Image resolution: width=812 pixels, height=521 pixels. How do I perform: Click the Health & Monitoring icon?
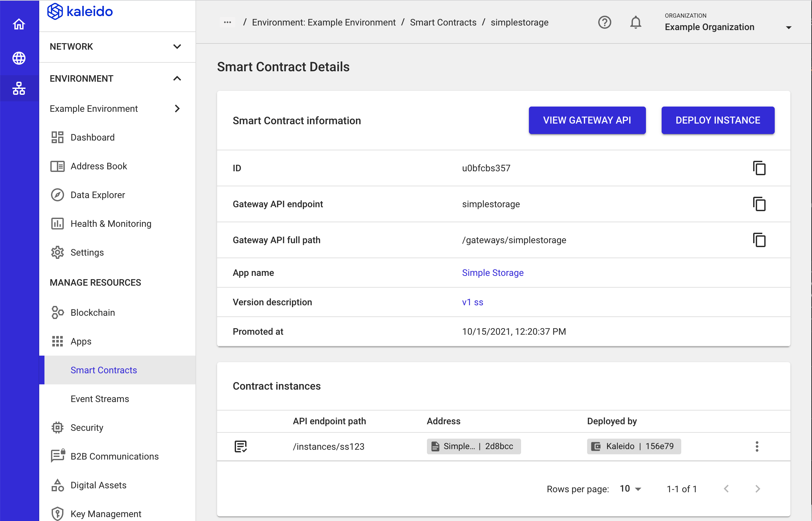pyautogui.click(x=58, y=223)
